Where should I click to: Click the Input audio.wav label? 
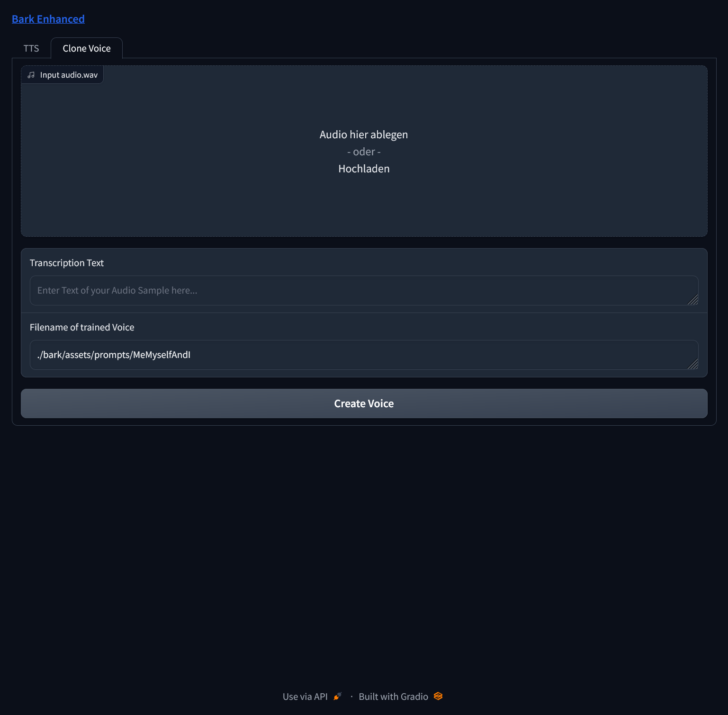click(69, 75)
